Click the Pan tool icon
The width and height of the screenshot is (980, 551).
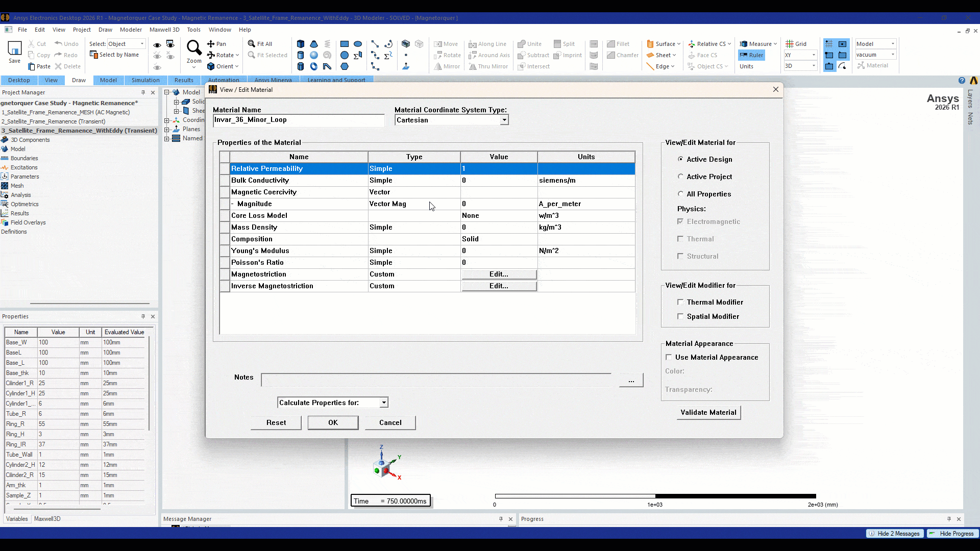coord(211,44)
